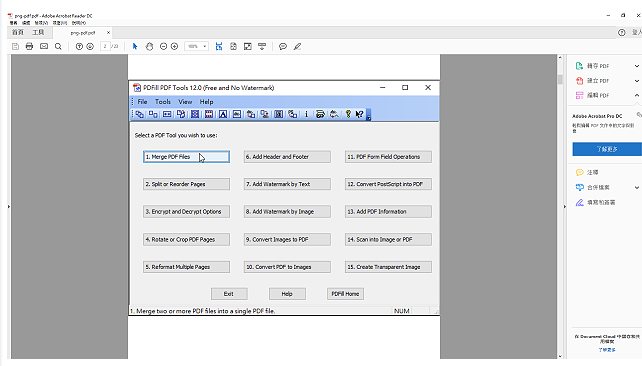Go to next page with down-arrow icon
The width and height of the screenshot is (642, 366).
click(x=90, y=46)
